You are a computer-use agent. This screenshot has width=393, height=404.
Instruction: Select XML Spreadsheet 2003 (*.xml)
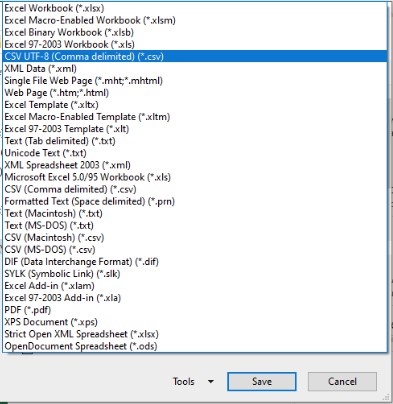195,165
